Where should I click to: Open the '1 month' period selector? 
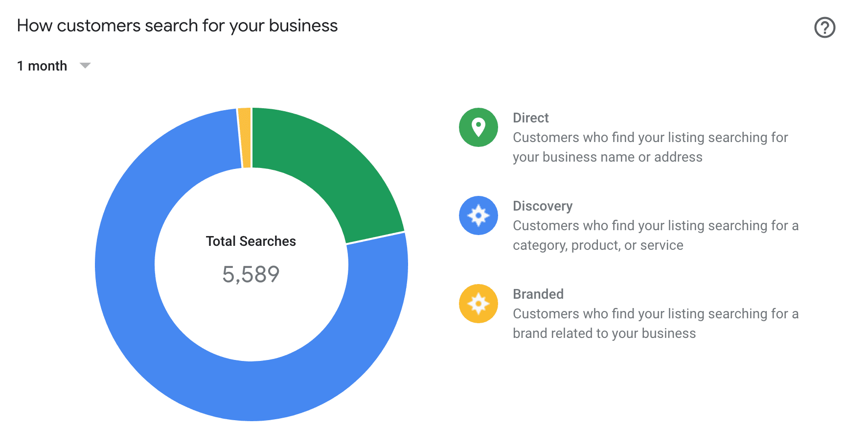[54, 66]
